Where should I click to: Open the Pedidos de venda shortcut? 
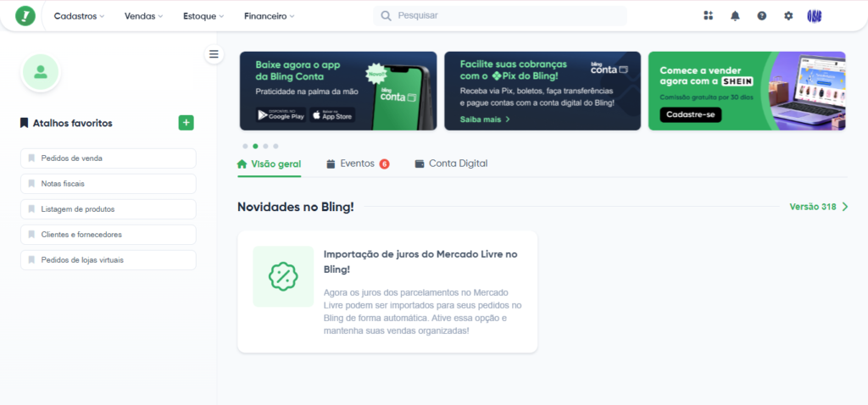click(x=108, y=158)
